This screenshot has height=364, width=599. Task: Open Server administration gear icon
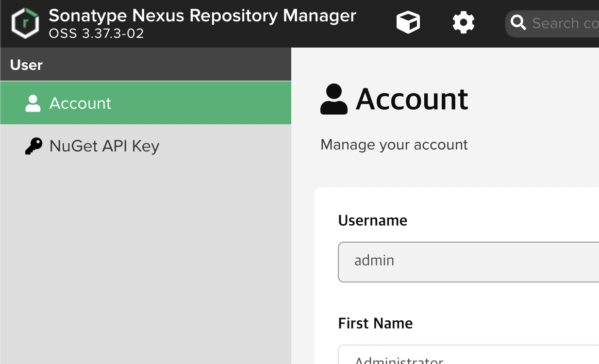click(463, 23)
